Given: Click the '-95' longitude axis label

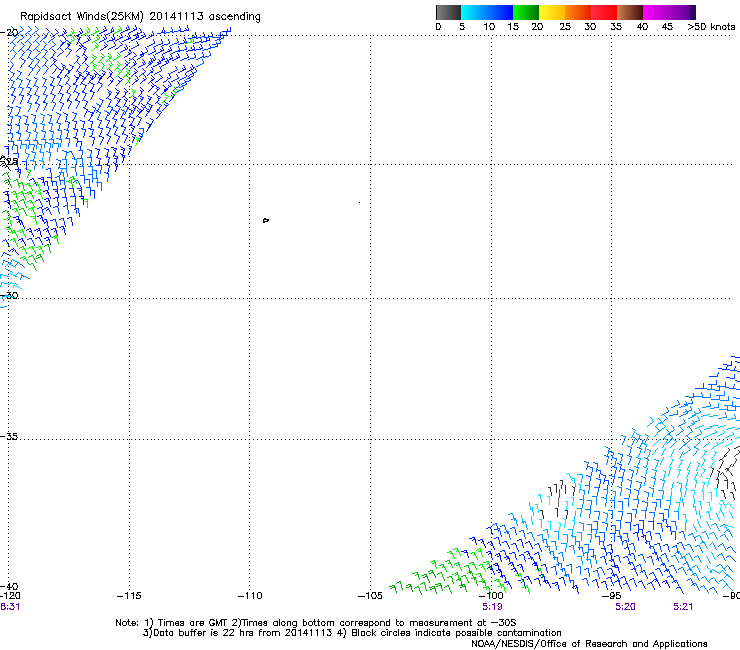Looking at the screenshot, I should (612, 596).
